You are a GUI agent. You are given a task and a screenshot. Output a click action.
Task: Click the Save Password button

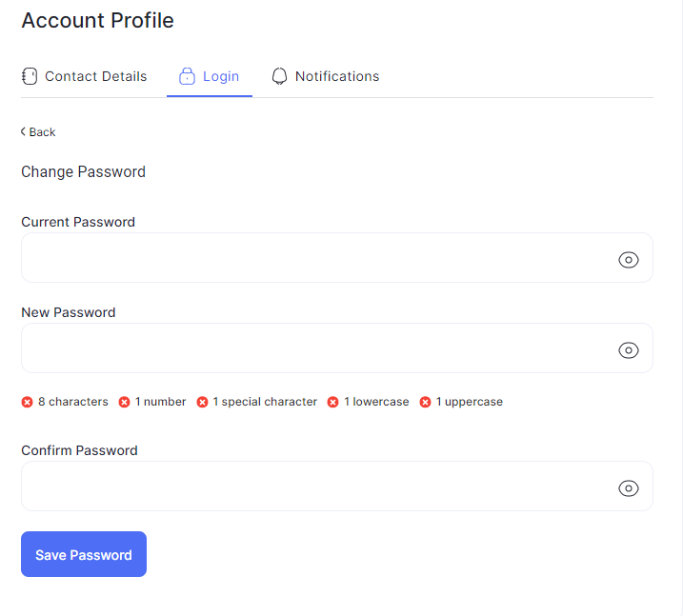(x=84, y=554)
